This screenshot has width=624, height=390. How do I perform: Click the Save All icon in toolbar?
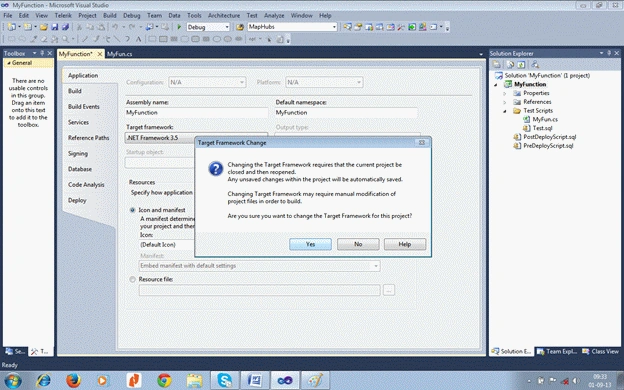pos(65,27)
